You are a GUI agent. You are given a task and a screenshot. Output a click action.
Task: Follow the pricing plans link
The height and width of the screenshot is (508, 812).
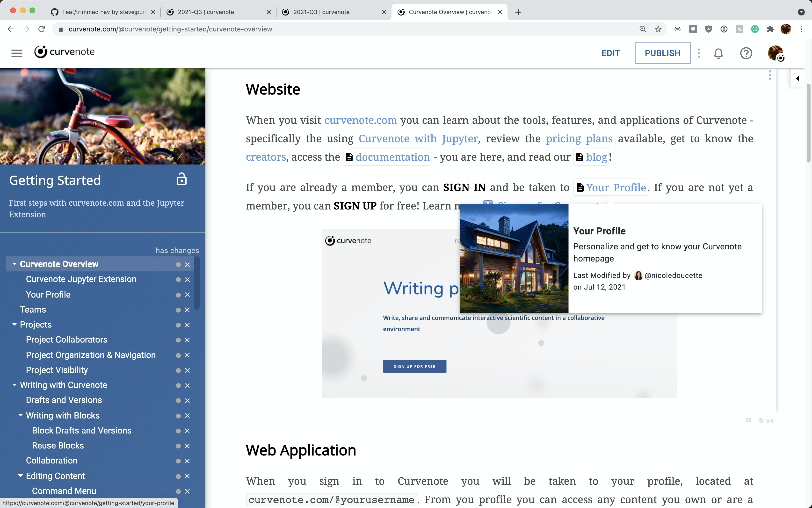579,139
